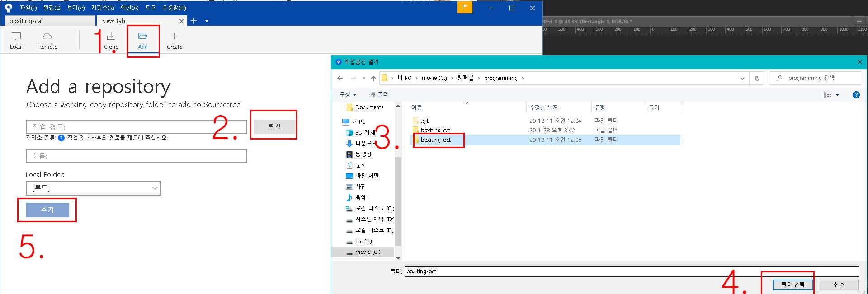This screenshot has width=868, height=294.
Task: Select 음악 in navigation tree
Action: pyautogui.click(x=356, y=197)
